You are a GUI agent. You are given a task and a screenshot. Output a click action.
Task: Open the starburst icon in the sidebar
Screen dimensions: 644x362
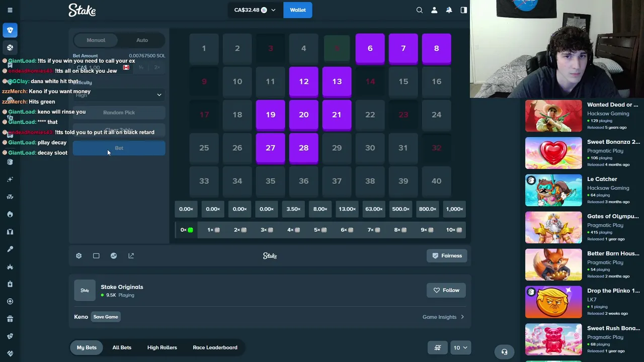click(x=10, y=266)
